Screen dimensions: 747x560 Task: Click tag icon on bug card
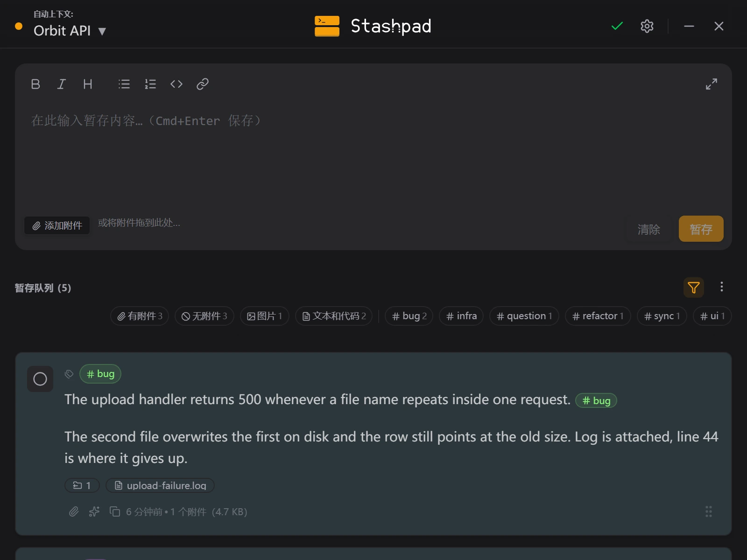69,374
